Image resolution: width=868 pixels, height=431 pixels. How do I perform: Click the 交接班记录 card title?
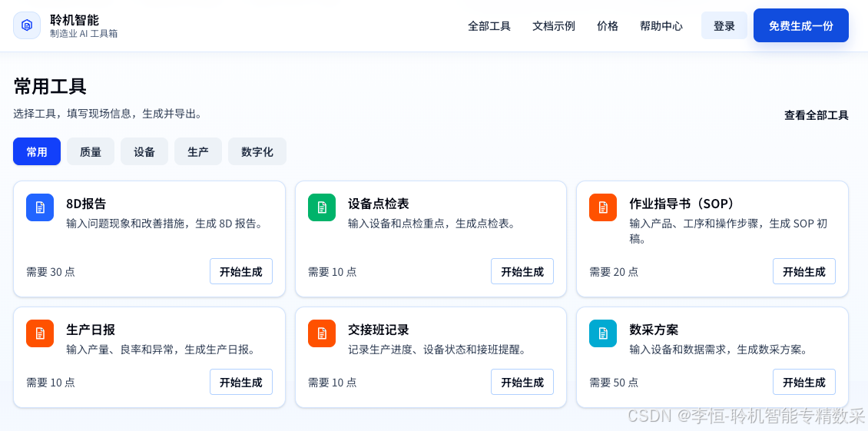click(378, 330)
